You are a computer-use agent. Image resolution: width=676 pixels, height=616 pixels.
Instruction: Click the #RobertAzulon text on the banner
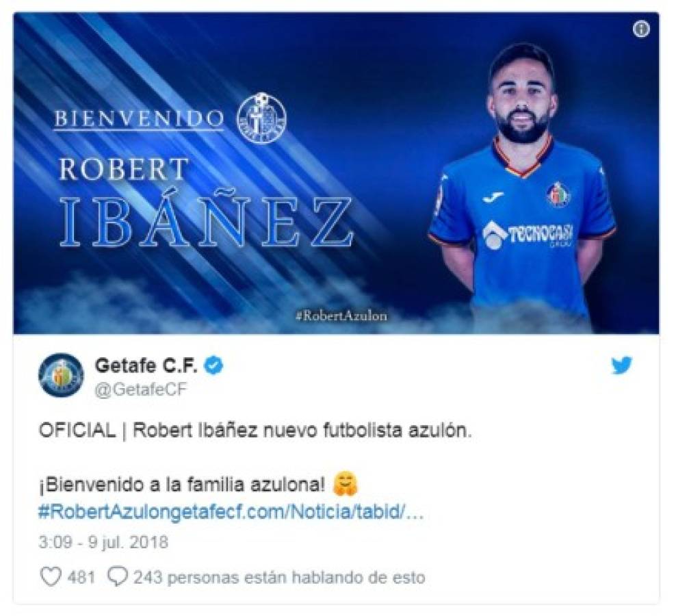coord(341,316)
